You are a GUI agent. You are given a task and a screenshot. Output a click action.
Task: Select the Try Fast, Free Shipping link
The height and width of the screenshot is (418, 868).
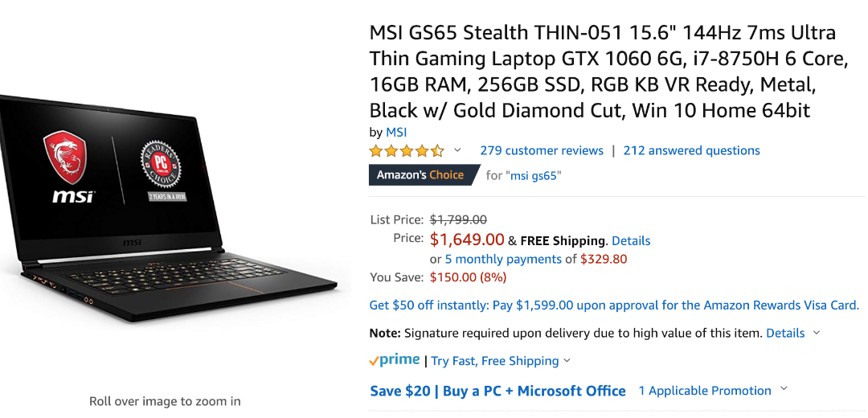(x=494, y=361)
